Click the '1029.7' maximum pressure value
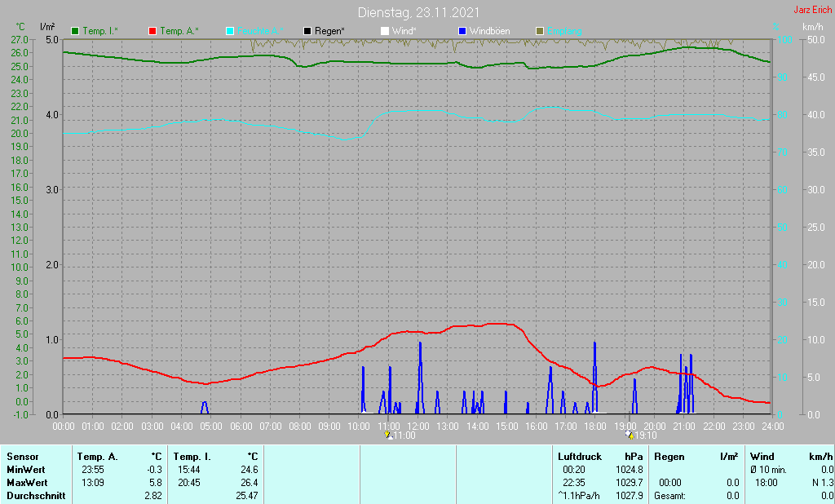This screenshot has width=835, height=504. tap(629, 483)
